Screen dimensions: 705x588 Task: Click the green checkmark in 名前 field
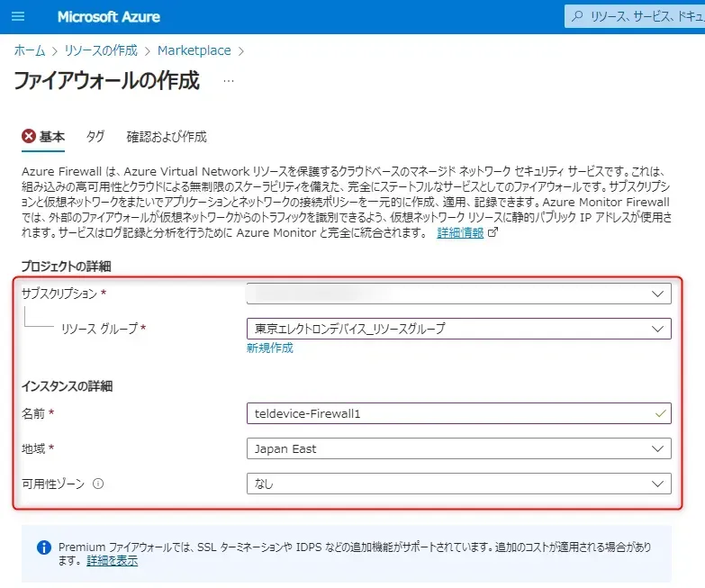(662, 413)
